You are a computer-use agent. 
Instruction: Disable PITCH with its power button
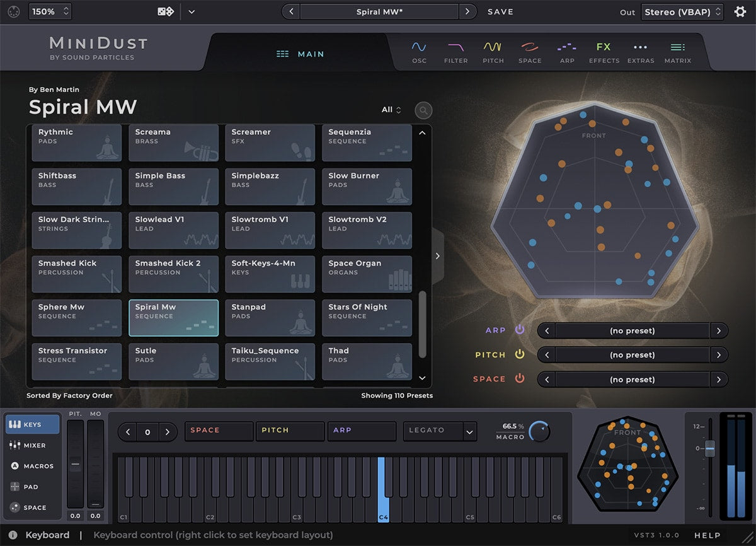(519, 354)
